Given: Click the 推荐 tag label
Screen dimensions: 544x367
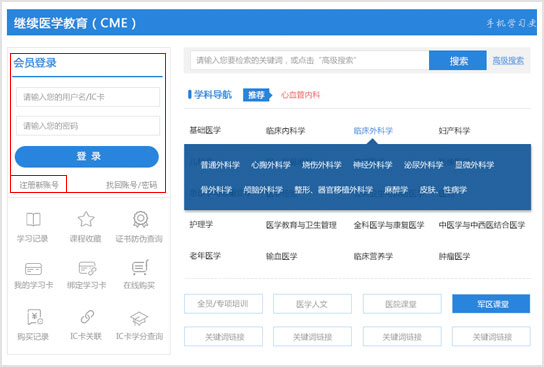Looking at the screenshot, I should (257, 95).
